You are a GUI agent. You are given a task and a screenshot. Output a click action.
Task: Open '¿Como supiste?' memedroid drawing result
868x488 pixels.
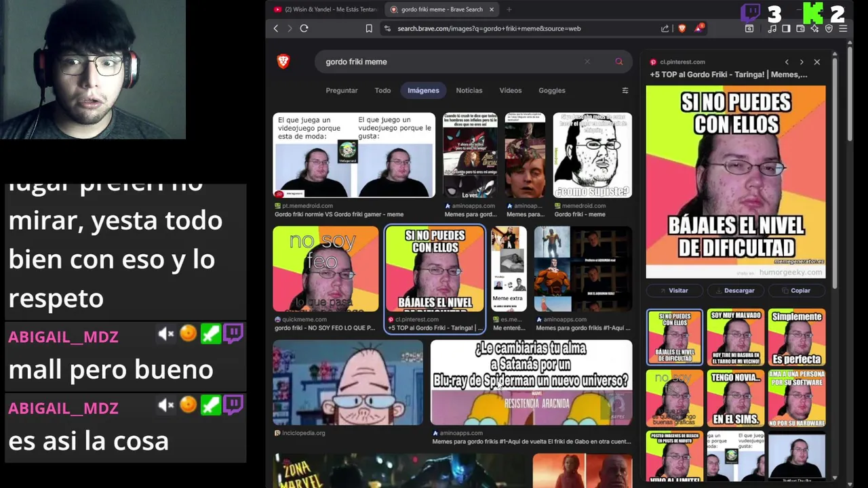point(592,155)
